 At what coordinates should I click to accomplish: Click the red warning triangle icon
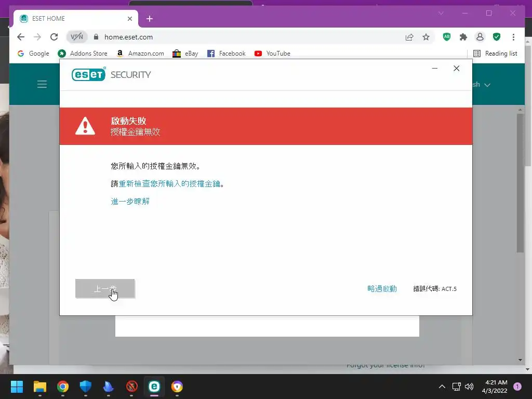point(85,126)
